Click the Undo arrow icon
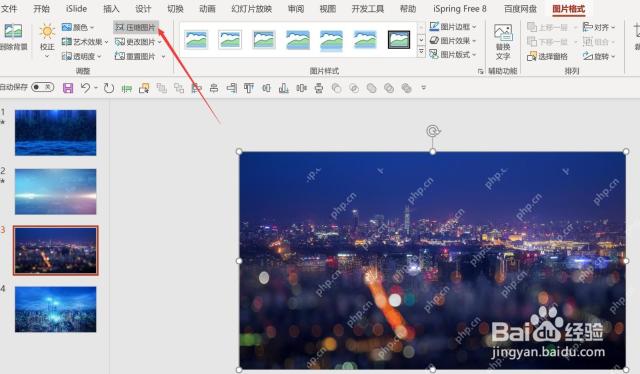 [85, 88]
